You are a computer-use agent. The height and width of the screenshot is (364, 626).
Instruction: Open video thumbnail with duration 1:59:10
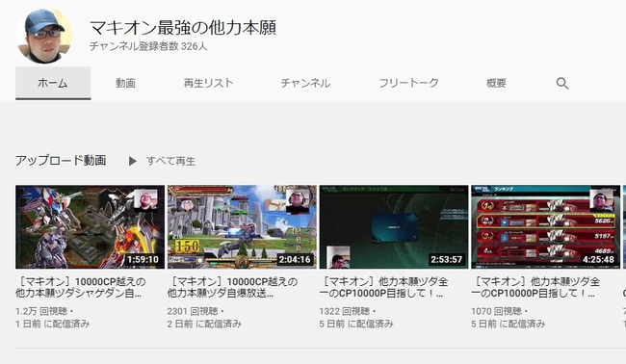click(x=90, y=226)
